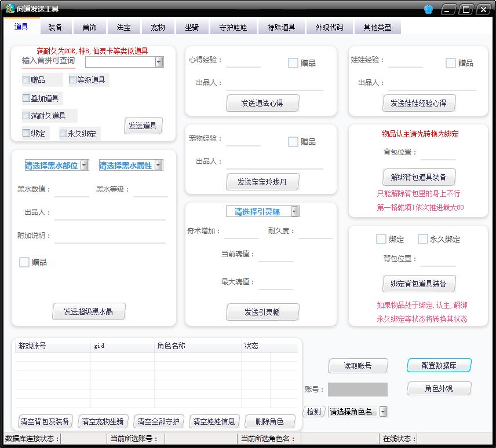Viewport: 496px width, 448px height.
Task: Click the 绑定背包道具装备 button
Action: pyautogui.click(x=418, y=284)
